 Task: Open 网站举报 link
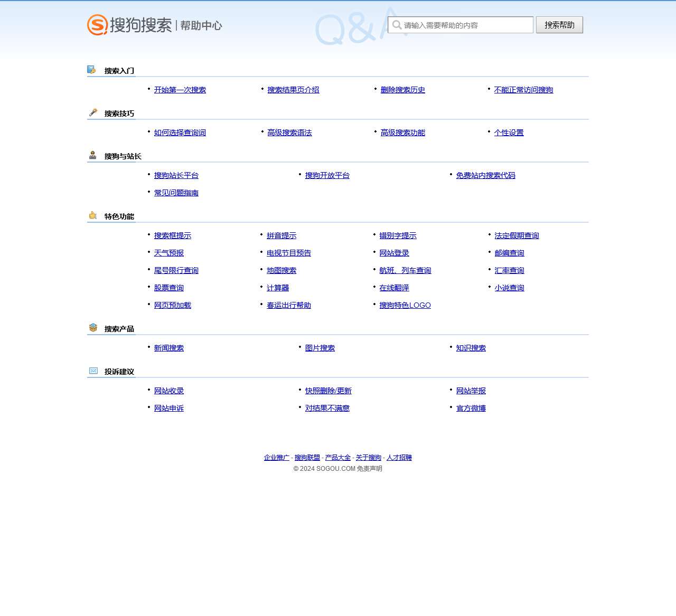[471, 391]
